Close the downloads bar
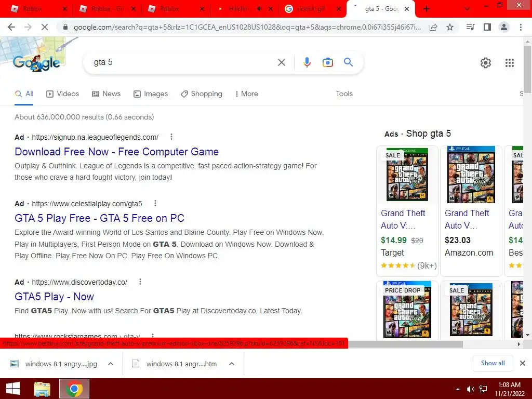Image resolution: width=532 pixels, height=399 pixels. tap(523, 363)
